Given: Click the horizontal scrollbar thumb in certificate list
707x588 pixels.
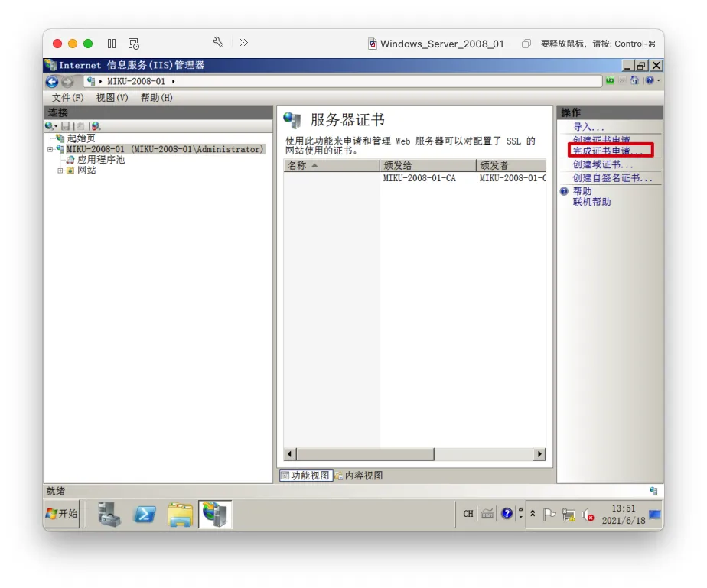Looking at the screenshot, I should pos(365,453).
